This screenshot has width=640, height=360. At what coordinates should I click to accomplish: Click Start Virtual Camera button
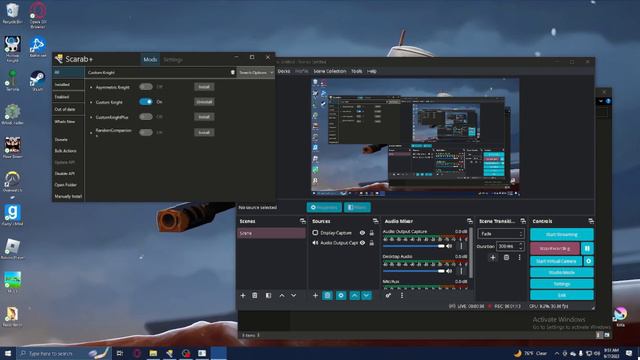tap(556, 261)
